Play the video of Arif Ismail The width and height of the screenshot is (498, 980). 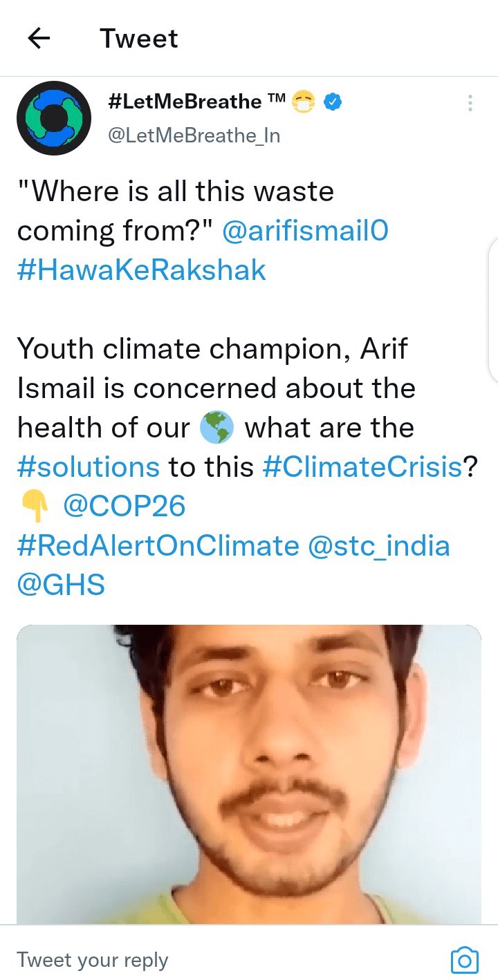click(x=249, y=774)
